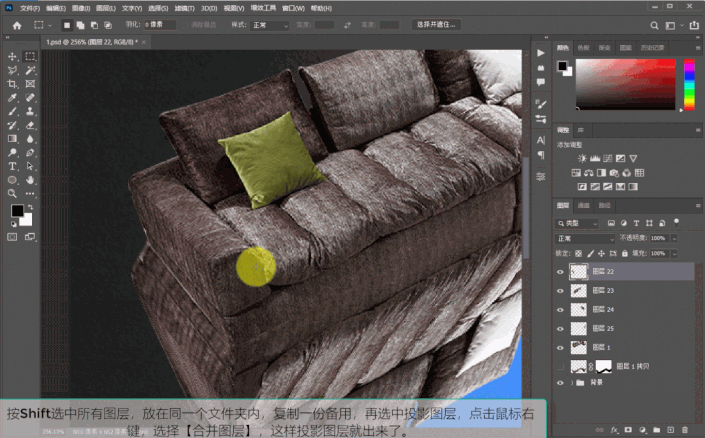Click the 选择并遮住 button
The height and width of the screenshot is (438, 705).
click(x=436, y=25)
